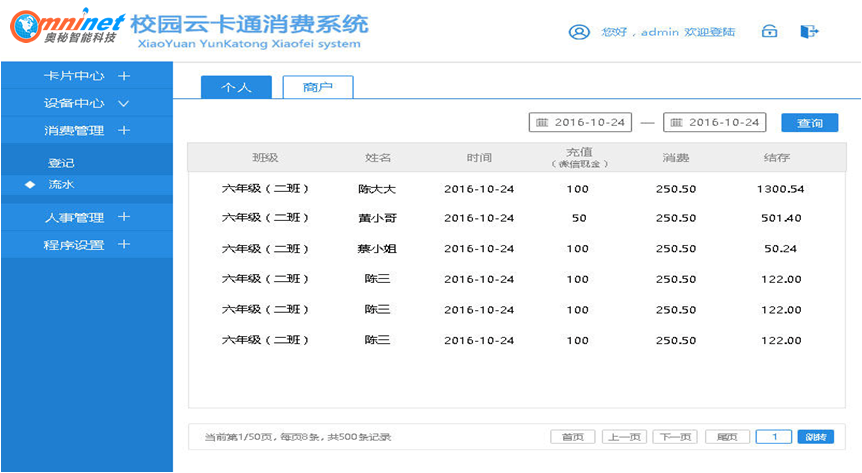The image size is (862, 473).
Task: Click the 充值 column header
Action: coord(579,157)
